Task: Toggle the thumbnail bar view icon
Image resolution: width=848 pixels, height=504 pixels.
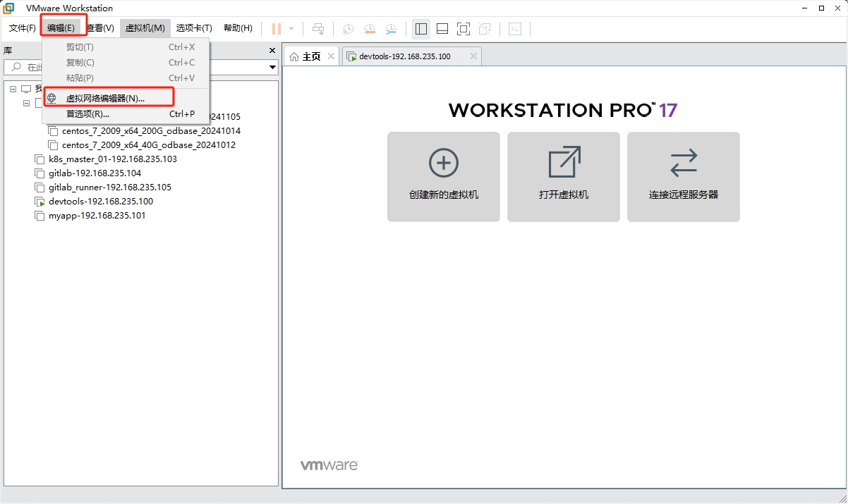Action: pos(442,29)
